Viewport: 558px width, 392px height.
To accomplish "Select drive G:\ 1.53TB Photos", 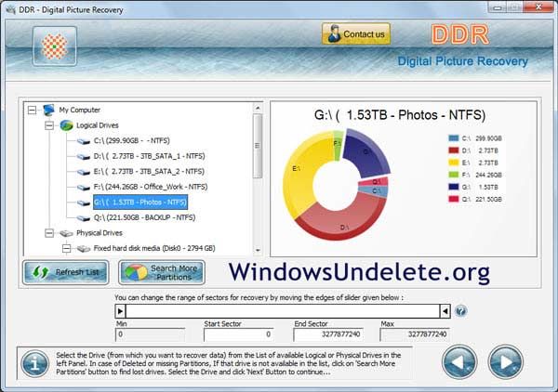I will pos(140,202).
